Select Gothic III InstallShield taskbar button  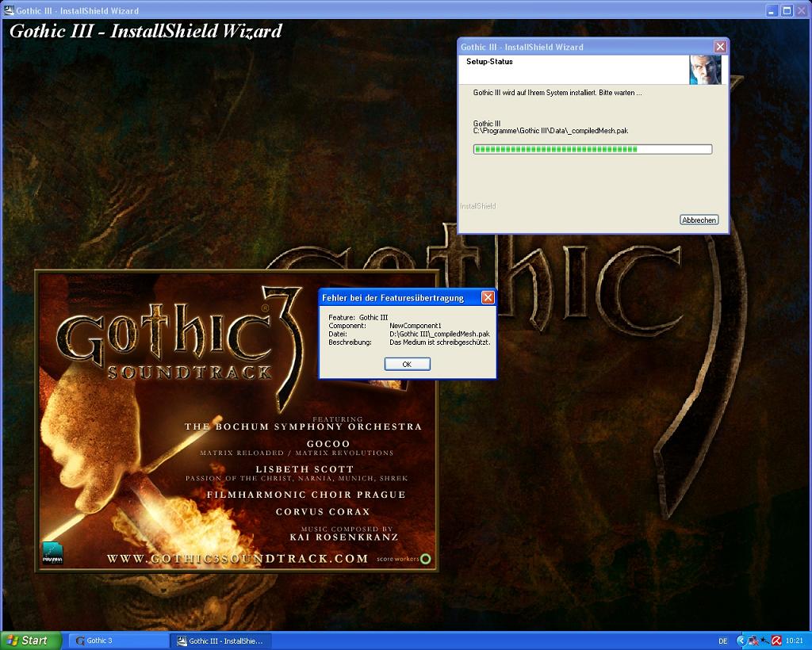221,640
